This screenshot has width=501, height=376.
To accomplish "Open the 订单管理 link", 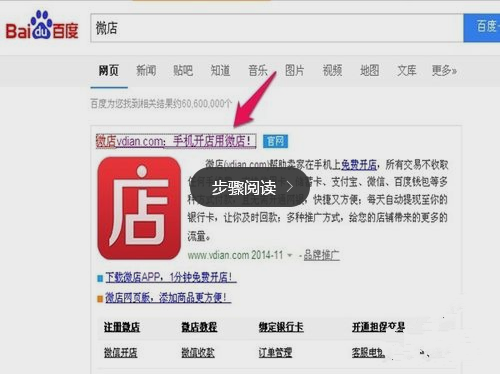I will point(275,353).
